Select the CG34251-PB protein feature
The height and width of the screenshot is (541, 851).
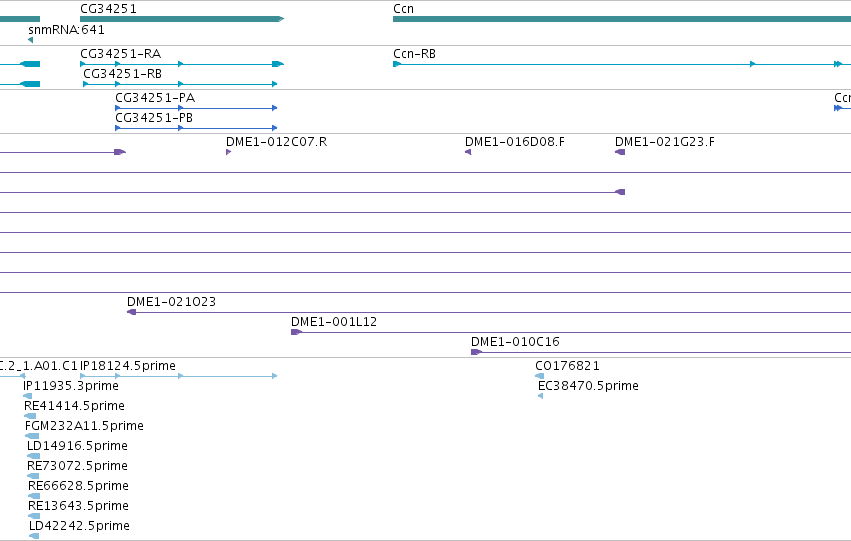pyautogui.click(x=196, y=128)
